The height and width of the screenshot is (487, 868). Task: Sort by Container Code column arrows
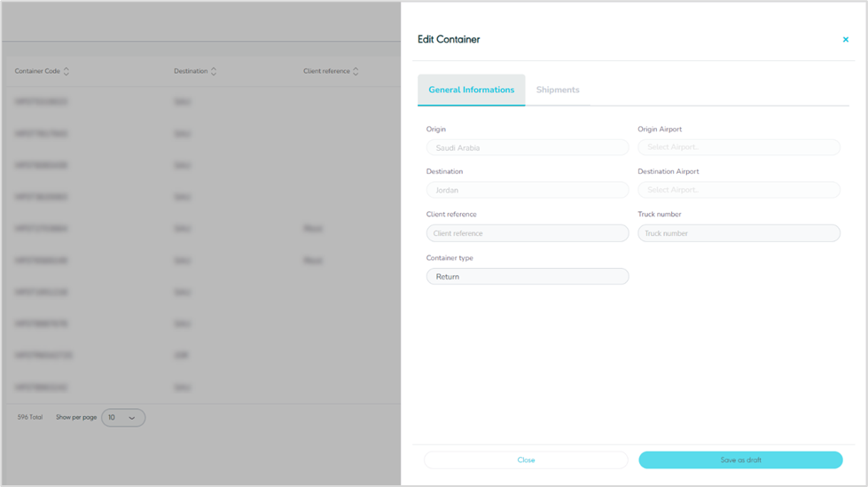tap(66, 72)
